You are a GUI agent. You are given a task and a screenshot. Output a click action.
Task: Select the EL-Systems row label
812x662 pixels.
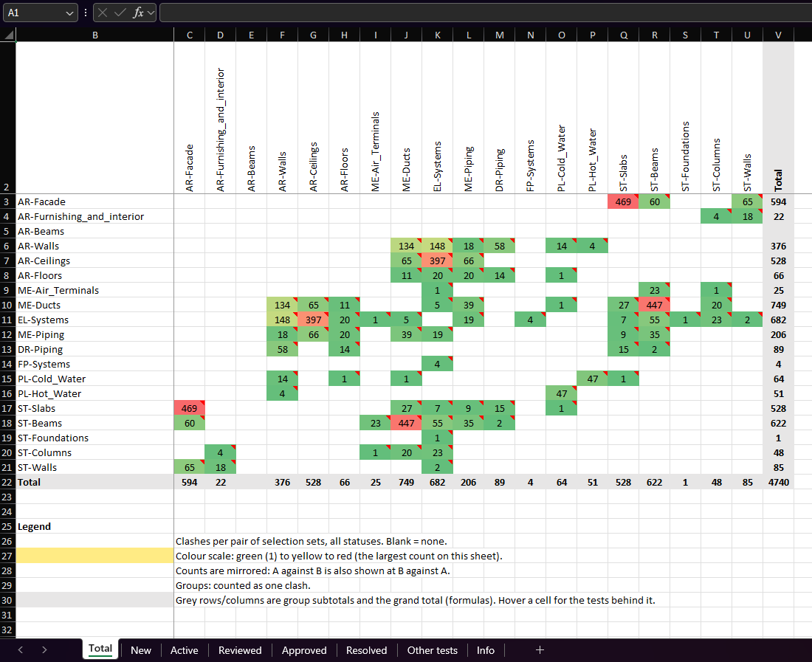(x=94, y=320)
